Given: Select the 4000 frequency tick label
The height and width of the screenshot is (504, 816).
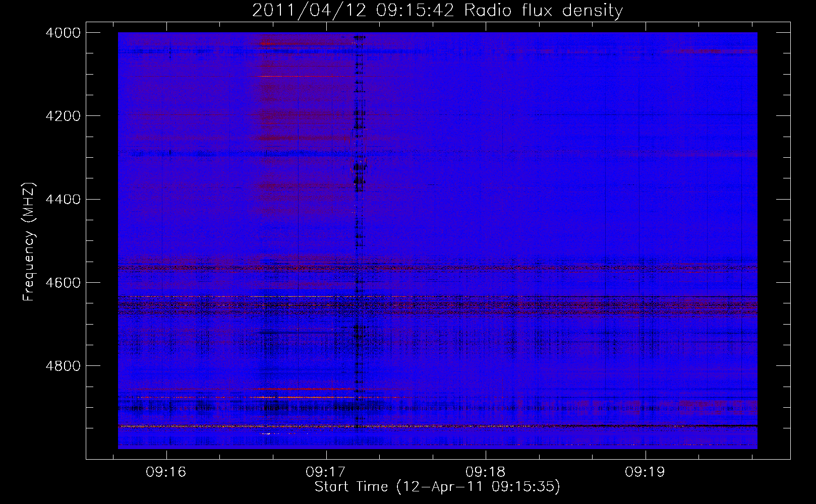Looking at the screenshot, I should point(63,33).
